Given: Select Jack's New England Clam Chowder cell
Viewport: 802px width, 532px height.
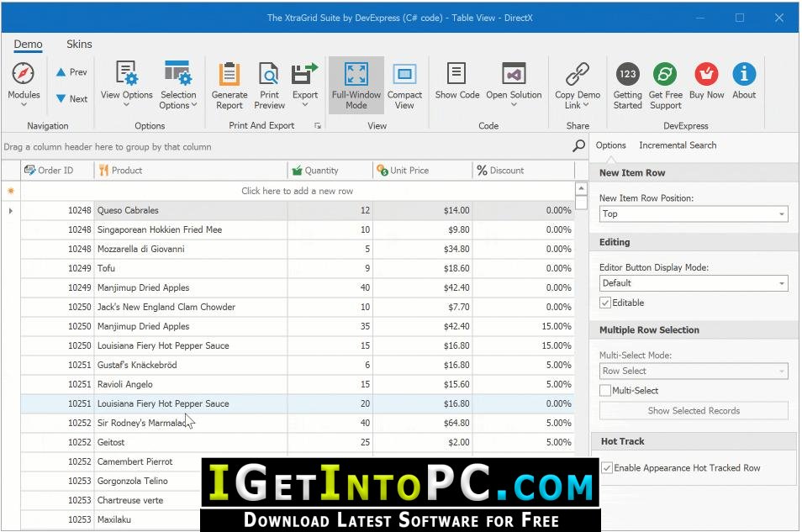Looking at the screenshot, I should pos(191,307).
